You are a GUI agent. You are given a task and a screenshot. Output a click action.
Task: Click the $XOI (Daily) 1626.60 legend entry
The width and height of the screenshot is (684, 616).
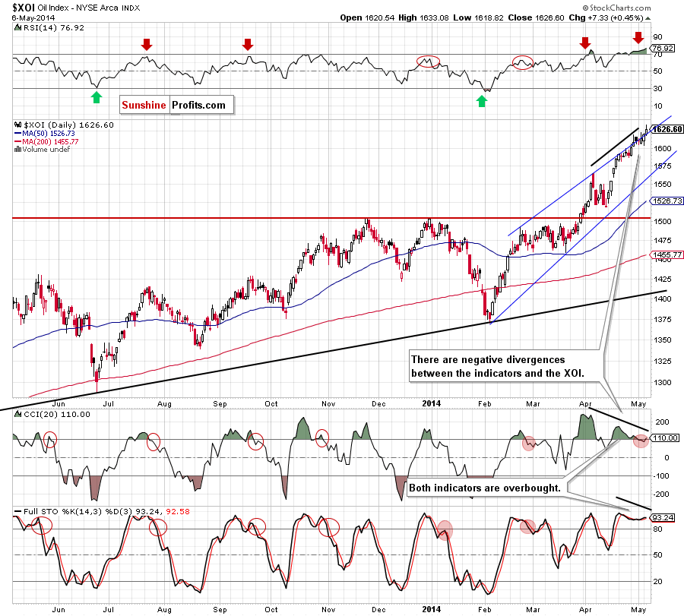(x=68, y=125)
